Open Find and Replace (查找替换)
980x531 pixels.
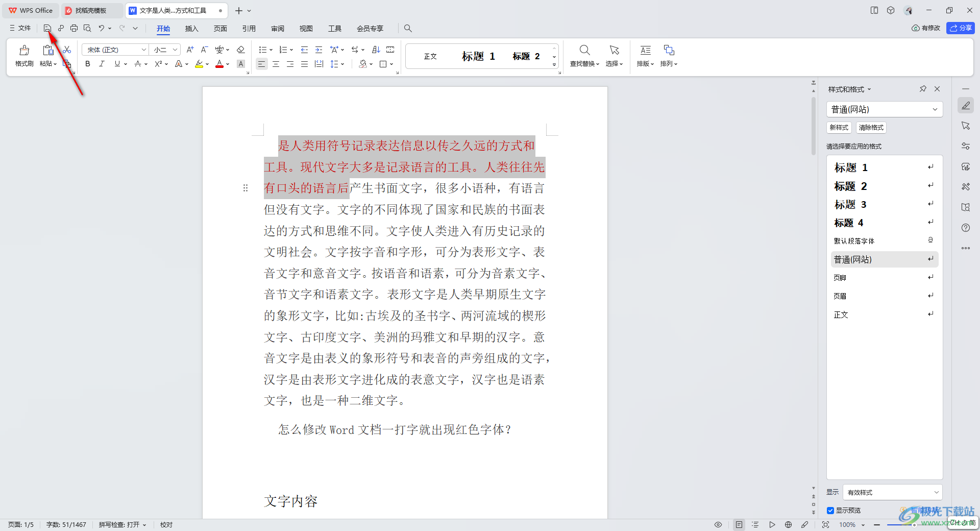pos(584,55)
